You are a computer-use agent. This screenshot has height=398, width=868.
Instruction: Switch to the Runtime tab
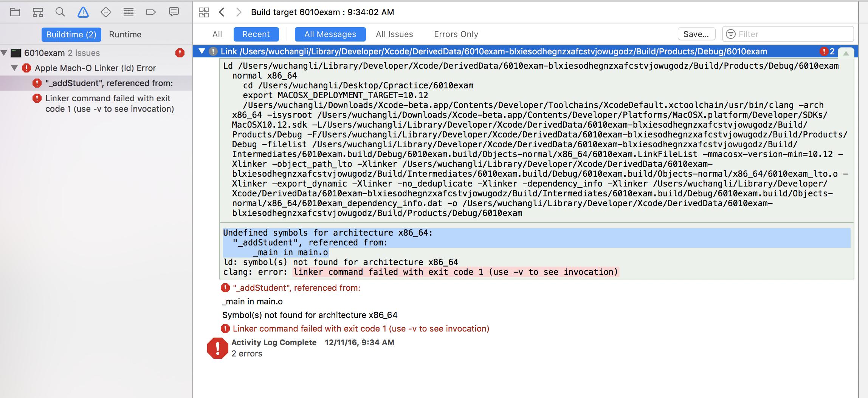125,34
